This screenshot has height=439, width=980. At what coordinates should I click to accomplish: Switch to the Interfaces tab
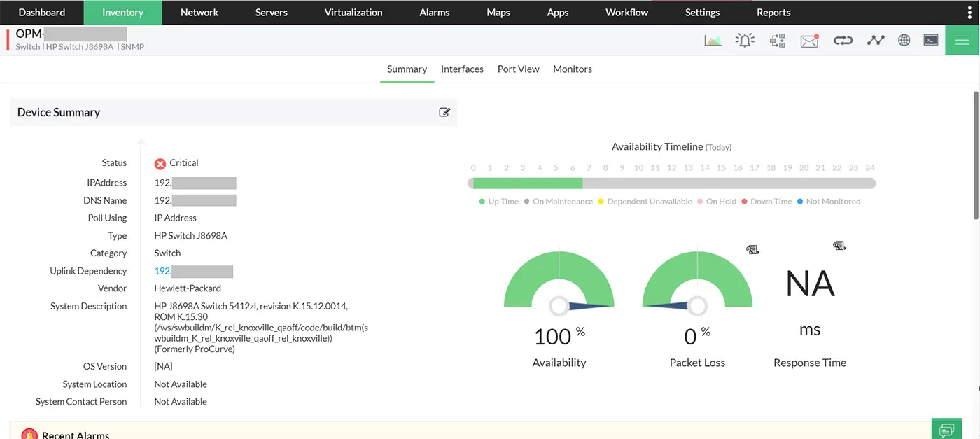(462, 69)
